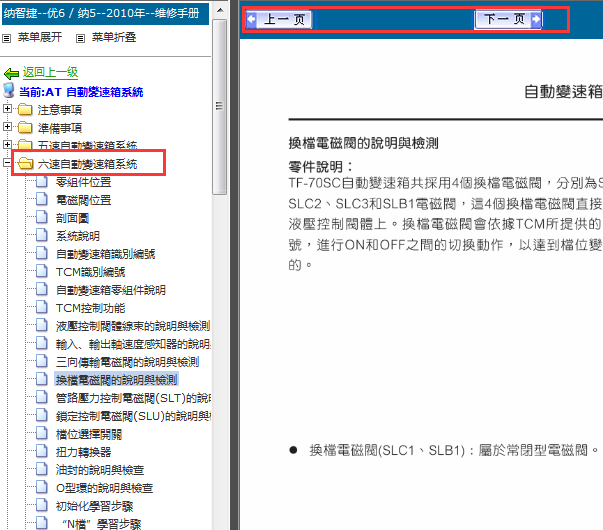Click the page icon beside 檔位選擇開關
Screen dimensions: 603x530
pyautogui.click(x=42, y=433)
